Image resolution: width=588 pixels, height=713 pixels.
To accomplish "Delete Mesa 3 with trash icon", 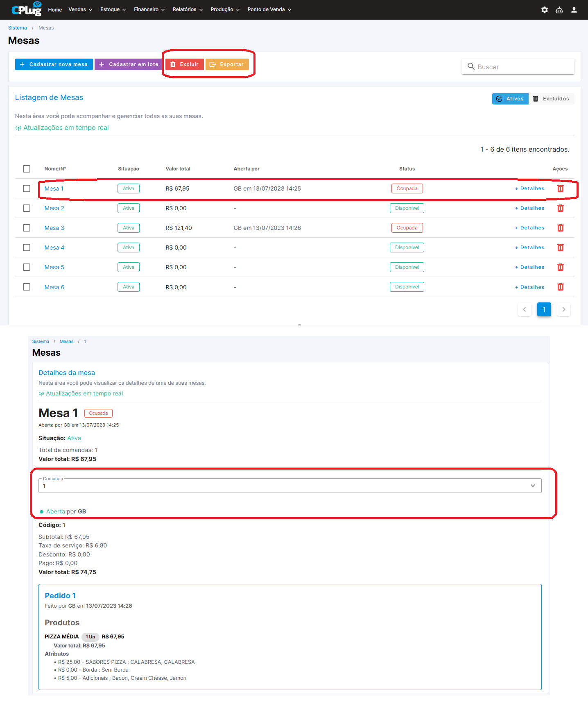I will pyautogui.click(x=560, y=228).
